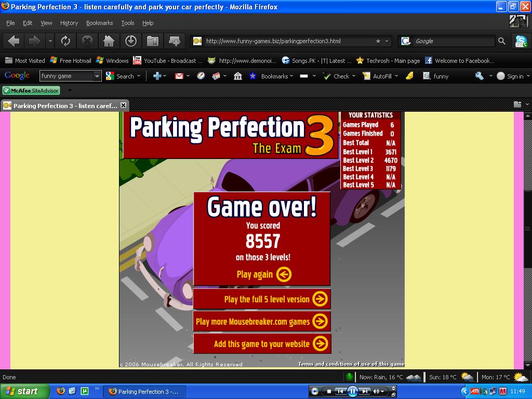Expand the AutoFill dropdown
This screenshot has width=532, height=399.
396,76
